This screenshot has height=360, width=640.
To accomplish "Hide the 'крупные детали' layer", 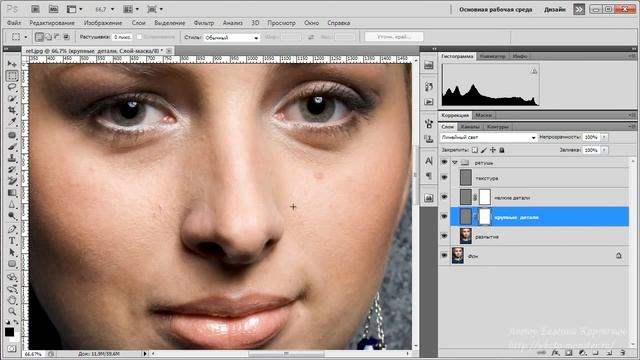I will (444, 216).
